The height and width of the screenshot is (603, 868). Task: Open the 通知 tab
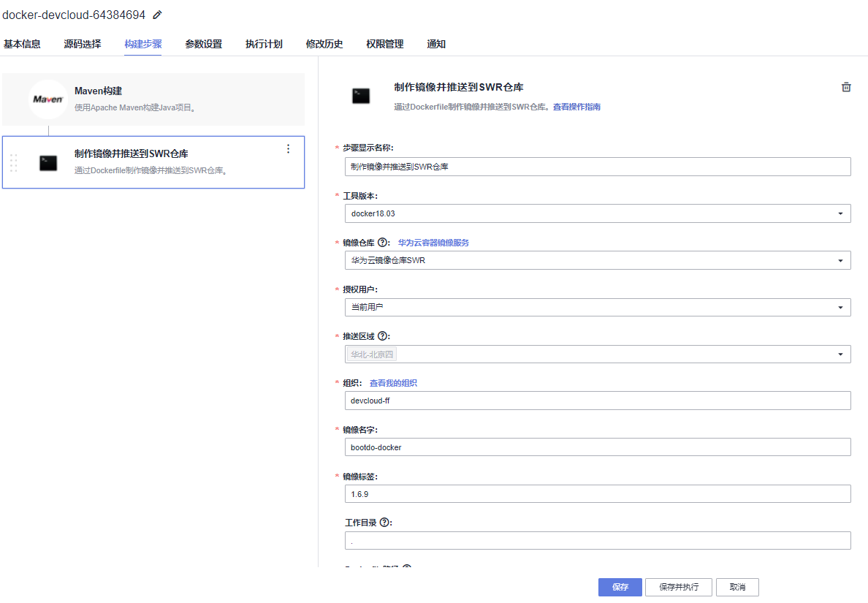coord(436,45)
